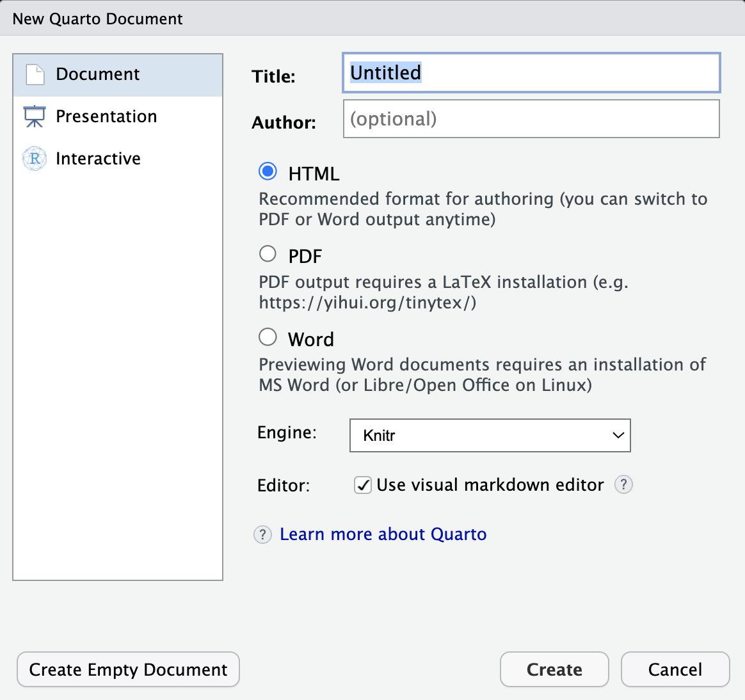Uncheck Use visual markdown editor checkbox
Viewport: 745px width, 700px height.
click(x=362, y=486)
